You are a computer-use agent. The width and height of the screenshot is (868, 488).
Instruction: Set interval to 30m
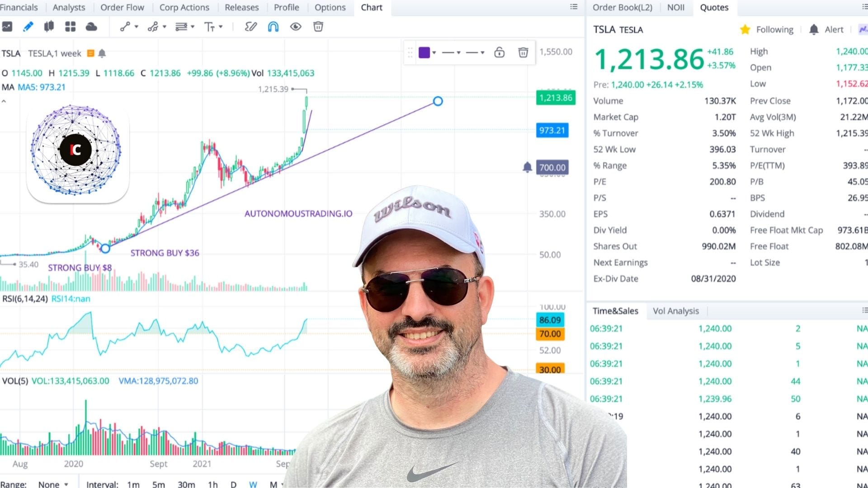tap(186, 484)
